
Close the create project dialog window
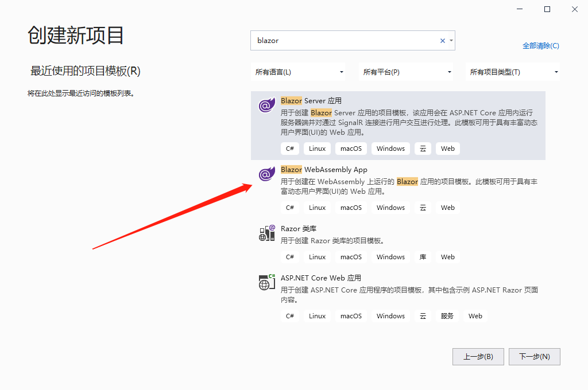click(x=574, y=9)
